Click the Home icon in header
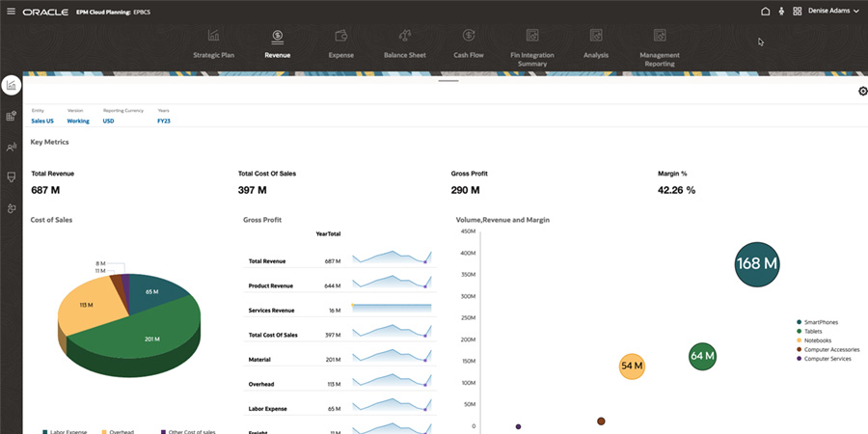This screenshot has height=434, width=868. pos(766,11)
